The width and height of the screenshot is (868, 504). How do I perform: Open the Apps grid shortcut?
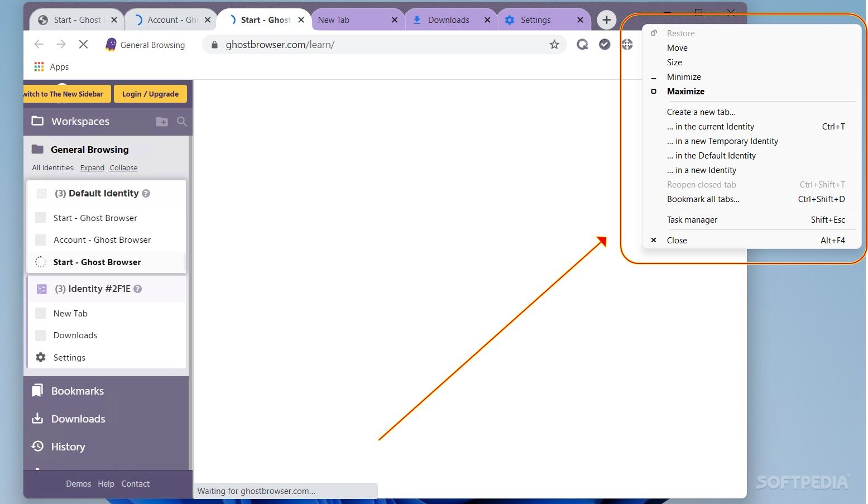click(x=39, y=67)
